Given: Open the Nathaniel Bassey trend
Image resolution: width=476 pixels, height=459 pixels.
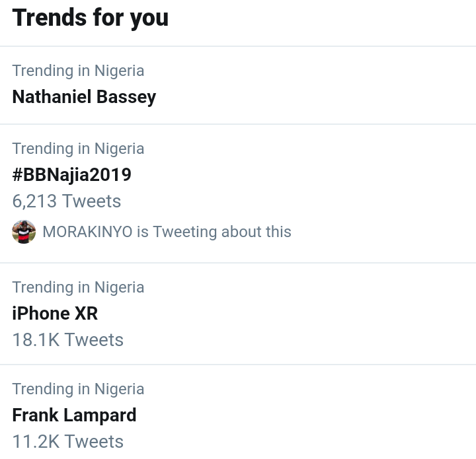Looking at the screenshot, I should [84, 97].
